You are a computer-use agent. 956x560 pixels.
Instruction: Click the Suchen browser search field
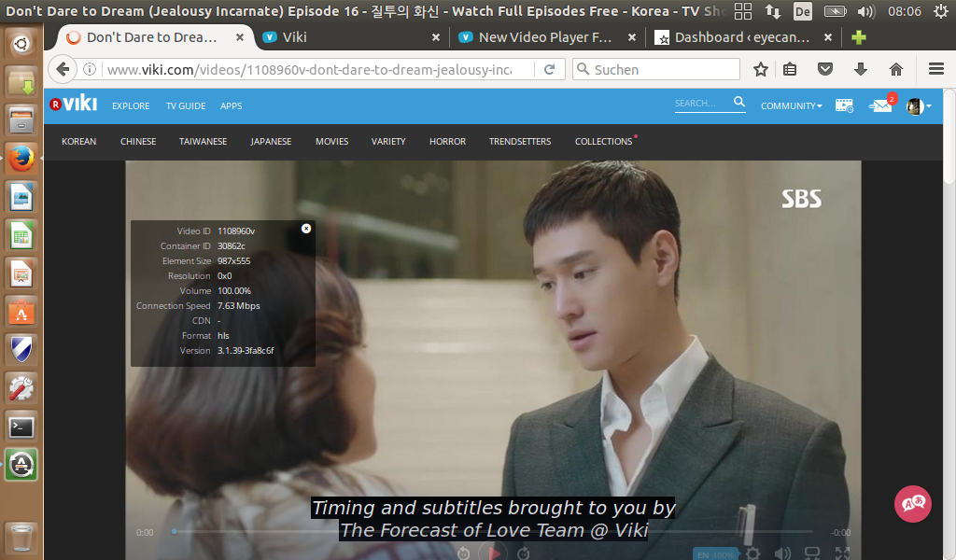pyautogui.click(x=656, y=69)
